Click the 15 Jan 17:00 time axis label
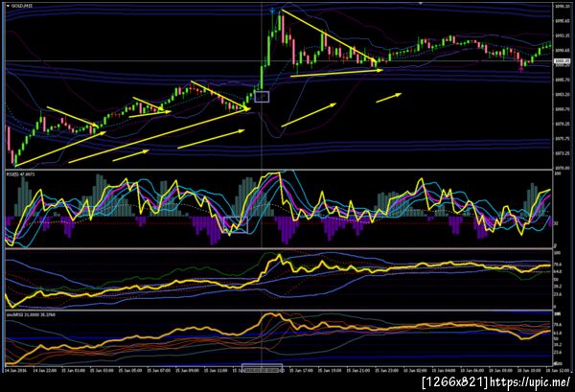The image size is (575, 392). pos(301,371)
